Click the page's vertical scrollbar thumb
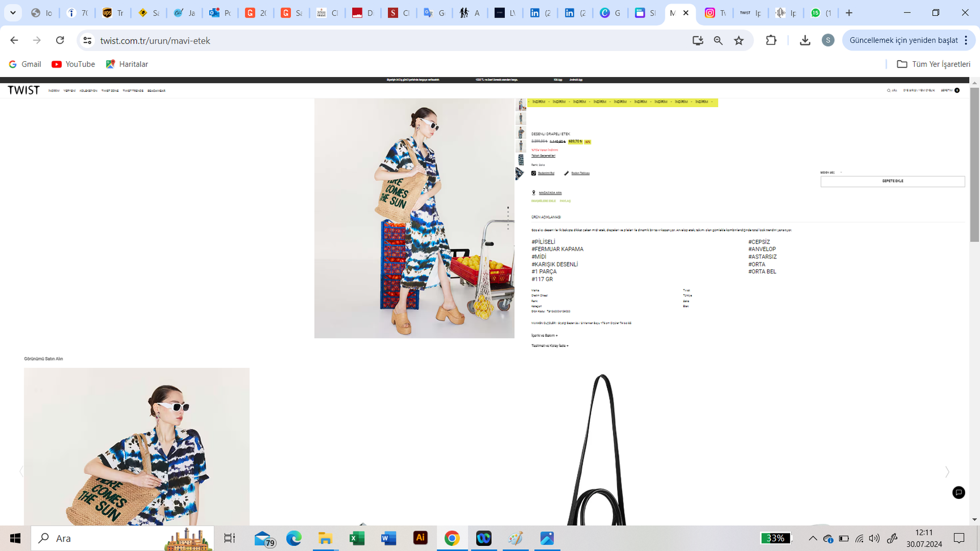Screen dimensions: 980x551 (x=974, y=164)
